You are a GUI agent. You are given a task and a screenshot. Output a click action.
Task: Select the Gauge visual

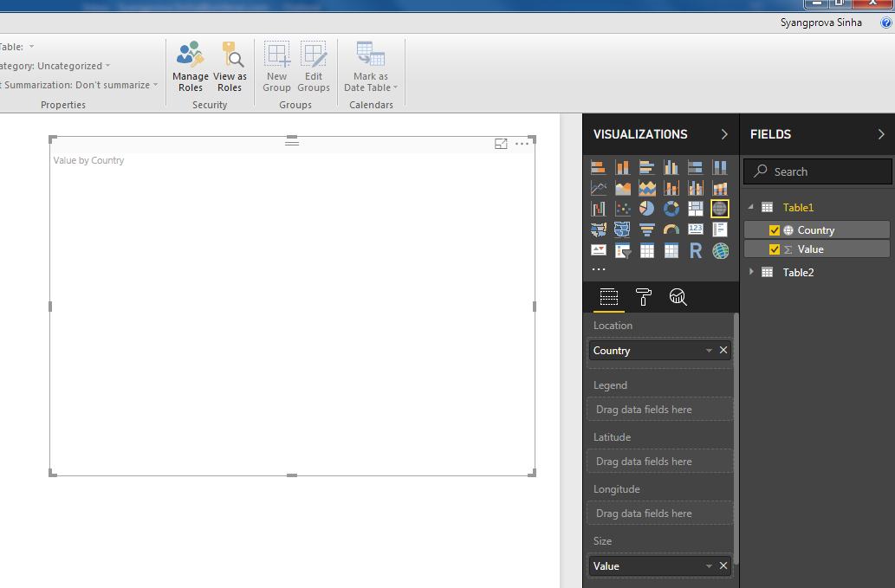(x=671, y=229)
